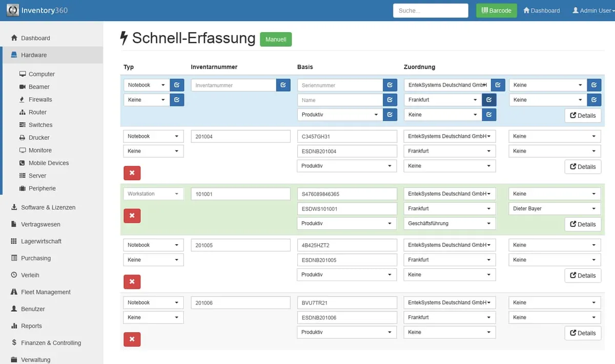Image resolution: width=615 pixels, height=364 pixels.
Task: Click the Suche search field
Action: (x=430, y=10)
